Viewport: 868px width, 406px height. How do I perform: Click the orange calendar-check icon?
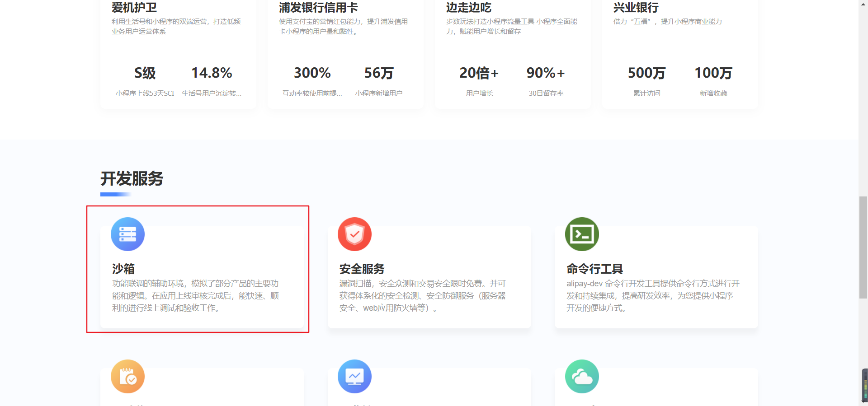pyautogui.click(x=127, y=376)
